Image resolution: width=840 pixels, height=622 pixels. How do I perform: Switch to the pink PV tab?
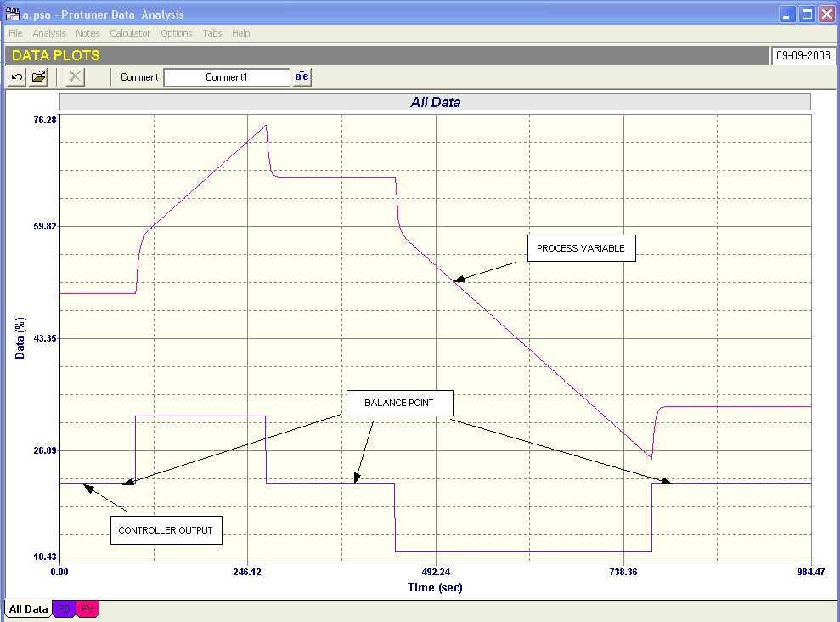[x=87, y=609]
